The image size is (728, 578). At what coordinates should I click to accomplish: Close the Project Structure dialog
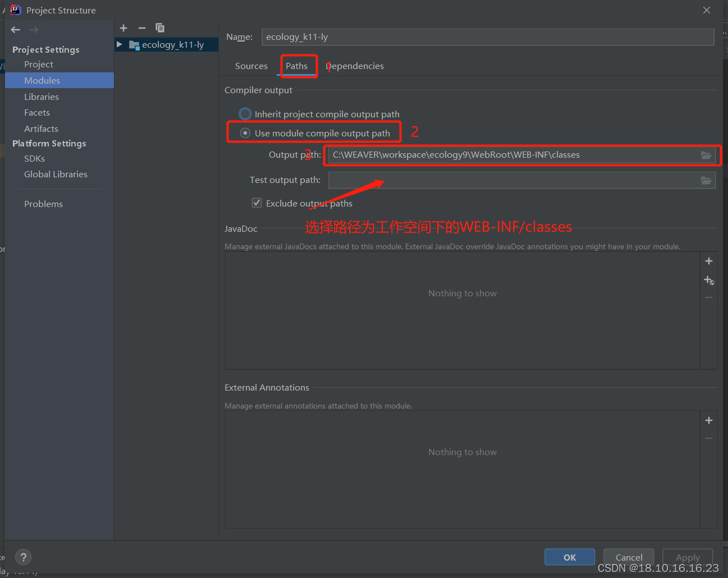[x=707, y=10]
